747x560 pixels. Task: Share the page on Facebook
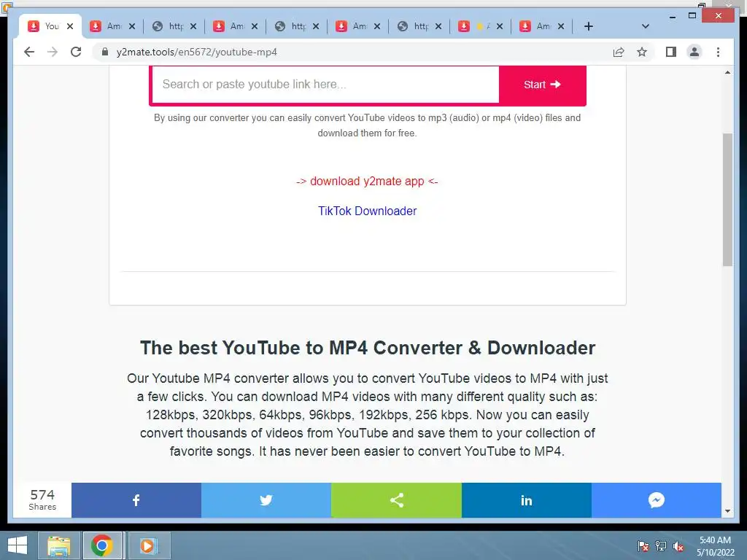pyautogui.click(x=136, y=500)
